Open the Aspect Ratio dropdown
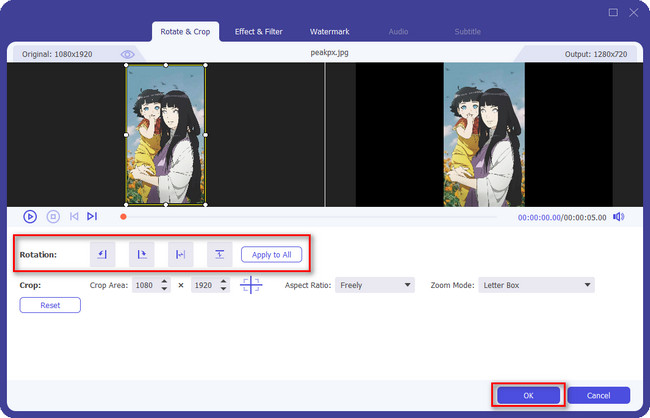The image size is (650, 418). (x=375, y=285)
